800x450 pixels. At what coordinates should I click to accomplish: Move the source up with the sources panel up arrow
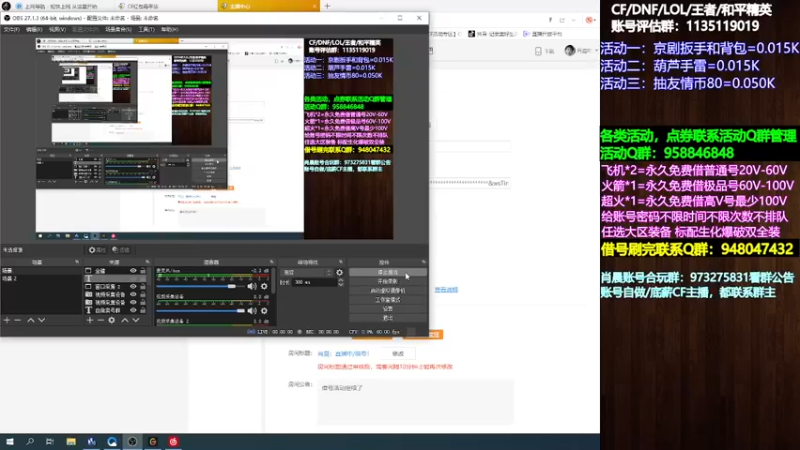pos(124,320)
